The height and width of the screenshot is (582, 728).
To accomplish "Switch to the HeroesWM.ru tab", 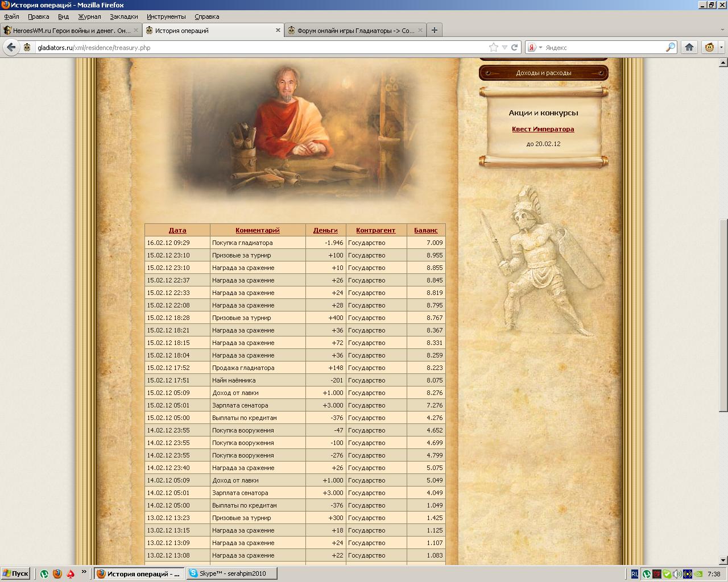I will click(x=70, y=31).
